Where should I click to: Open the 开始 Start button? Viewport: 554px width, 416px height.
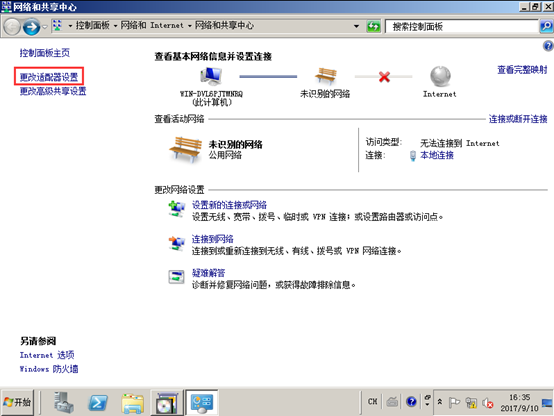[17, 402]
